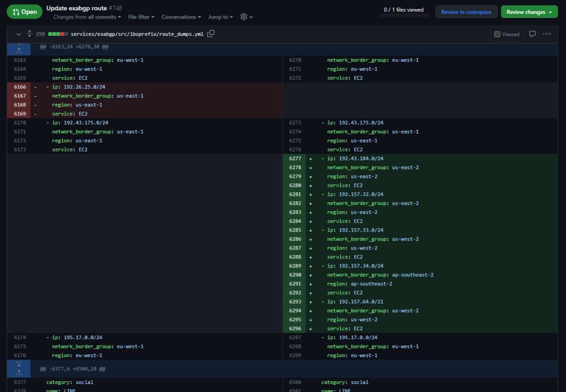Click minus marker on line 6167
Viewport: 566px width, 392px height.
[35, 96]
